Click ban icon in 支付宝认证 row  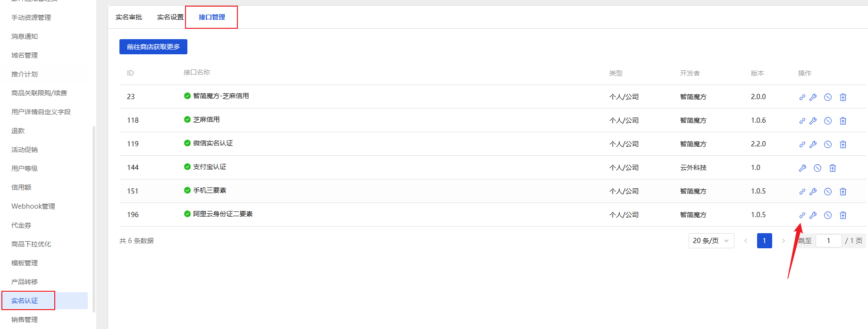pyautogui.click(x=817, y=168)
